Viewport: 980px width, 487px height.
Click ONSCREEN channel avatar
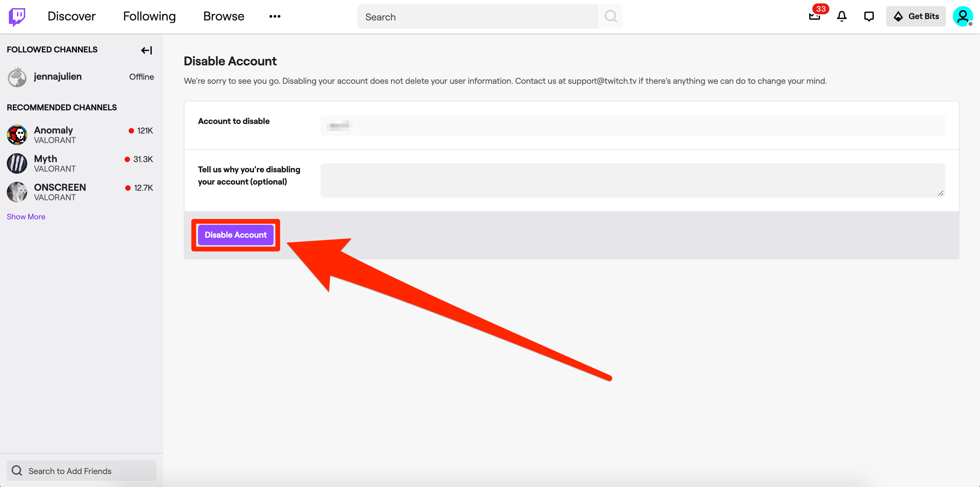pos(17,192)
